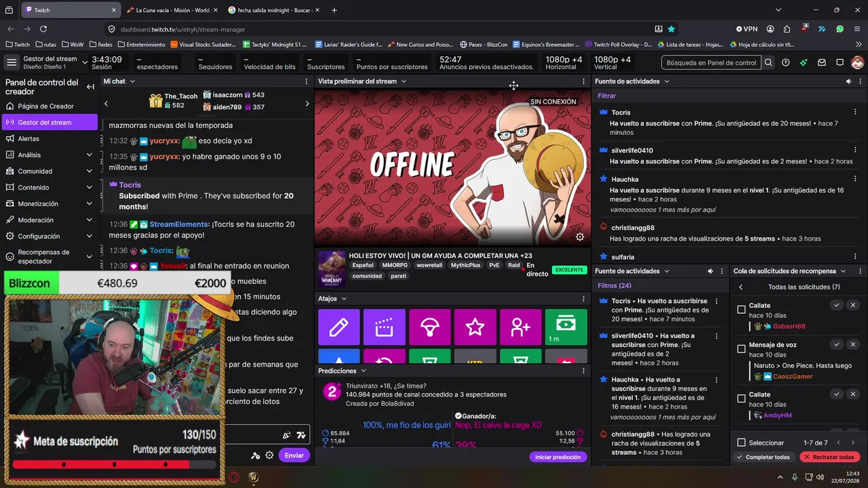
Task: Open the user avatar menu in the top bar
Action: (x=857, y=62)
